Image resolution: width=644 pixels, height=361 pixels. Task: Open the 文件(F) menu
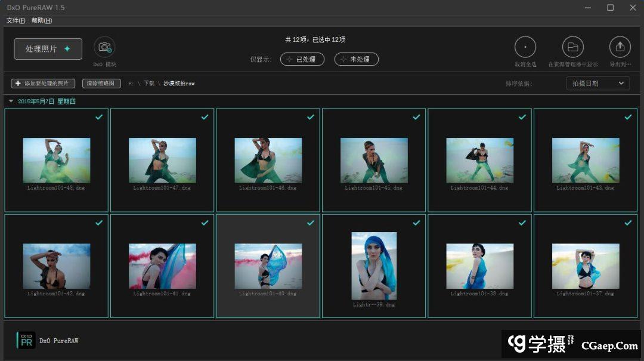(16, 20)
